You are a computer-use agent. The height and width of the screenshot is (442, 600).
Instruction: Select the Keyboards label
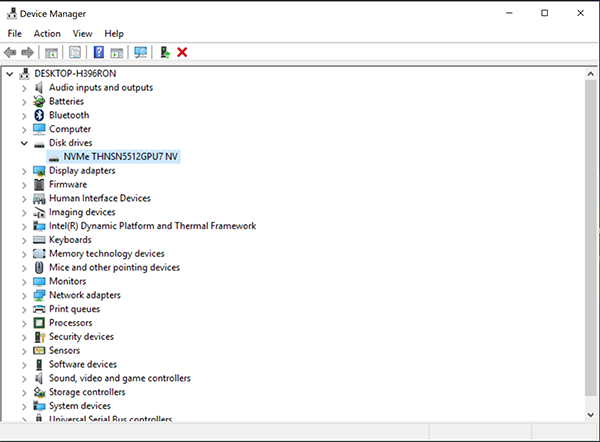click(x=70, y=240)
